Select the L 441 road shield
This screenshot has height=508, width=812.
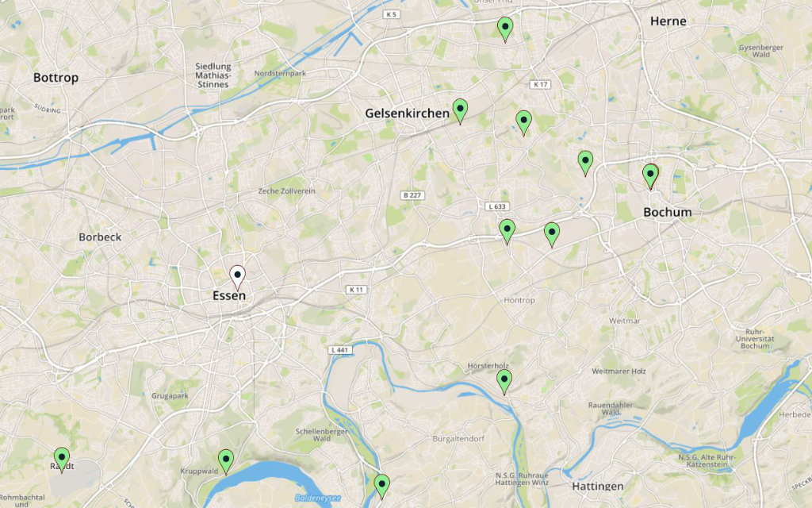pyautogui.click(x=339, y=350)
